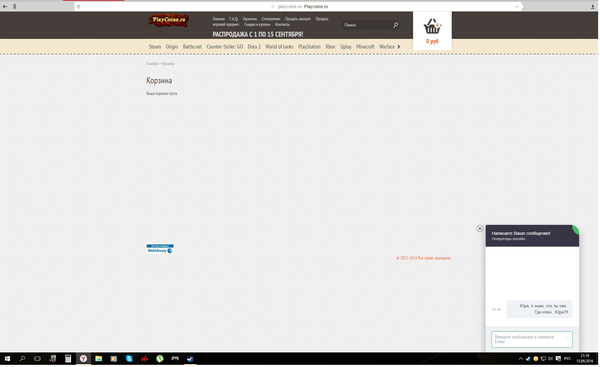
Task: Open the Counter-Strike: GO category
Action: (x=225, y=47)
